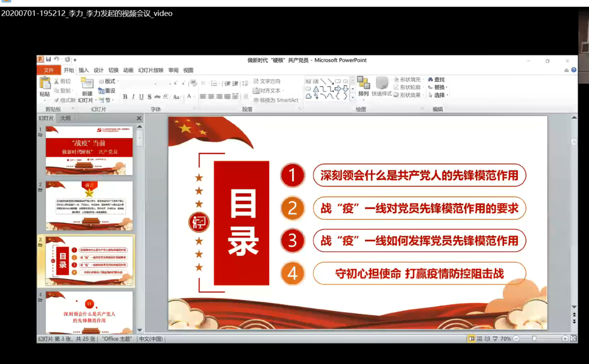Toggle Underline text formatting
This screenshot has height=364, width=589.
(141, 97)
